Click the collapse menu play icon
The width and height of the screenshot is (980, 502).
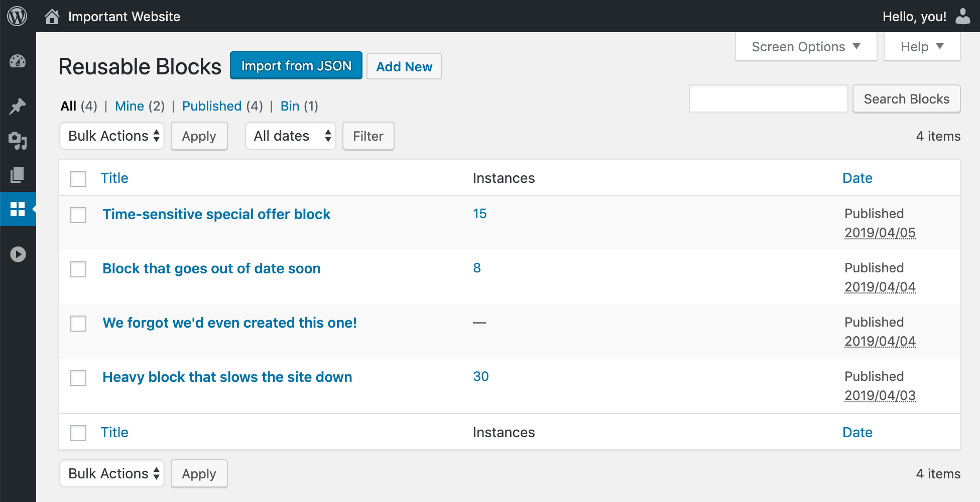[18, 254]
